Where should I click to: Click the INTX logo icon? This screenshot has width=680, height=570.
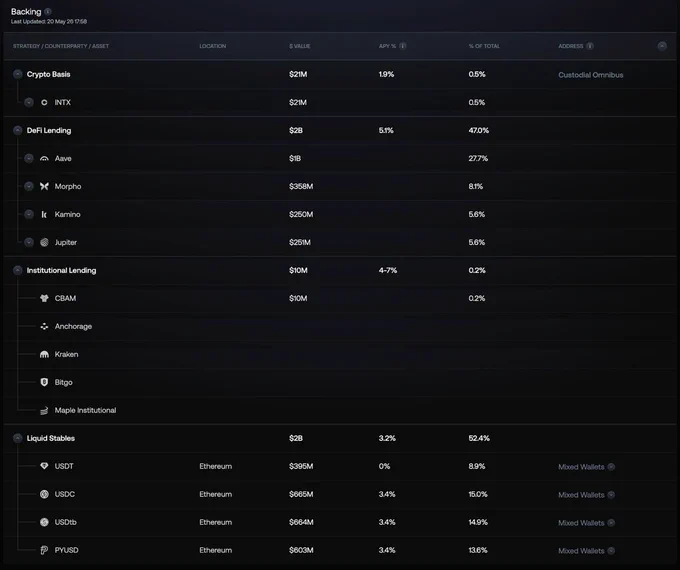point(44,102)
